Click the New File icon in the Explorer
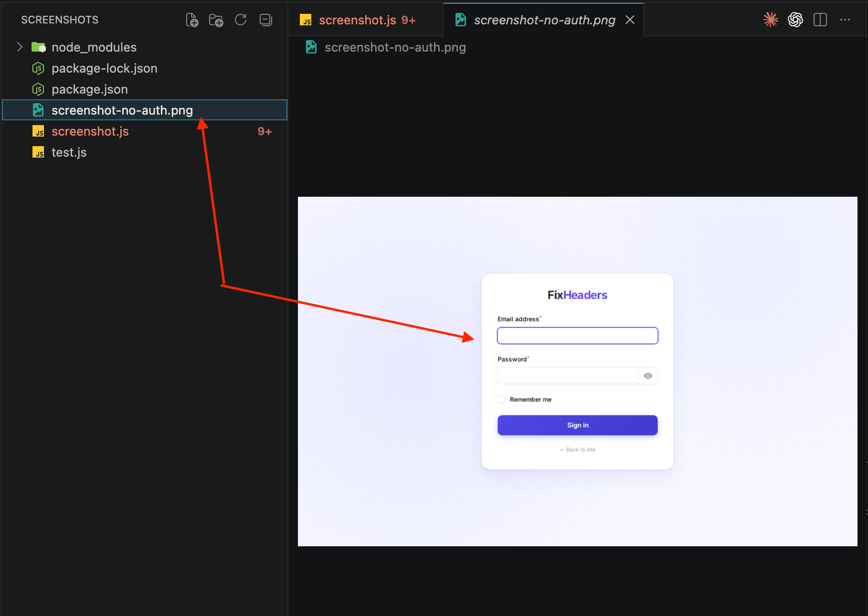Image resolution: width=868 pixels, height=616 pixels. 192,20
